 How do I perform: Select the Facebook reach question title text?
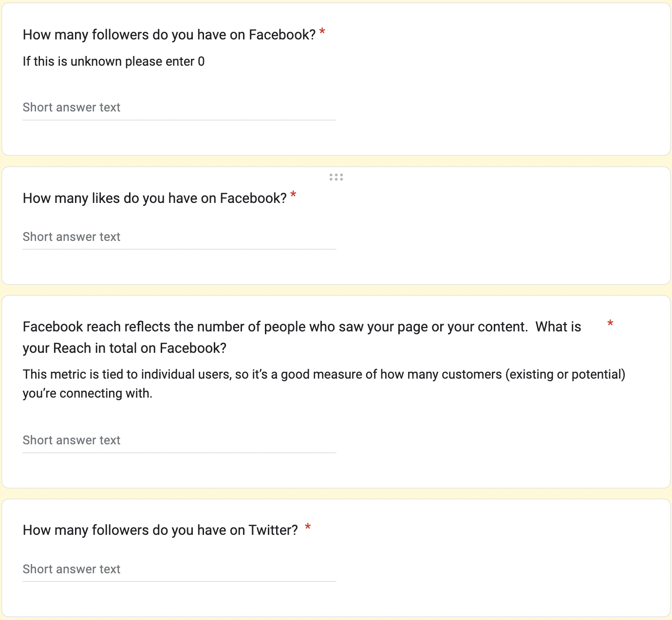(x=301, y=337)
